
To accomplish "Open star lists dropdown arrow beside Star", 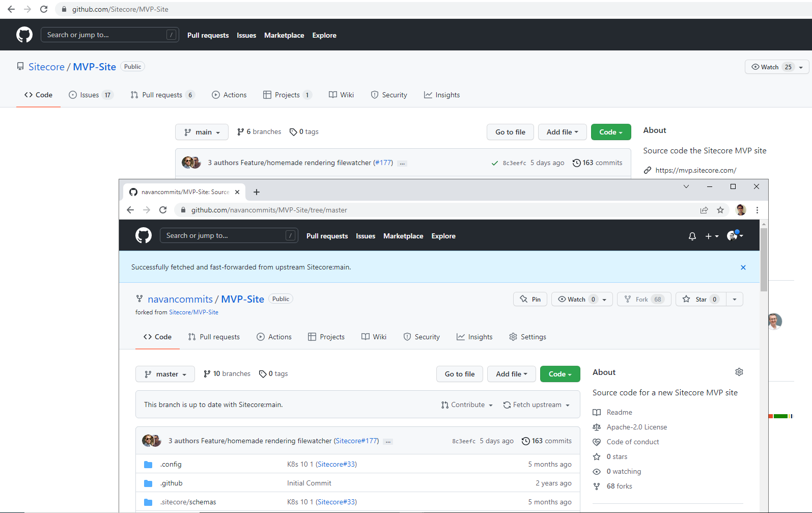I will [735, 299].
